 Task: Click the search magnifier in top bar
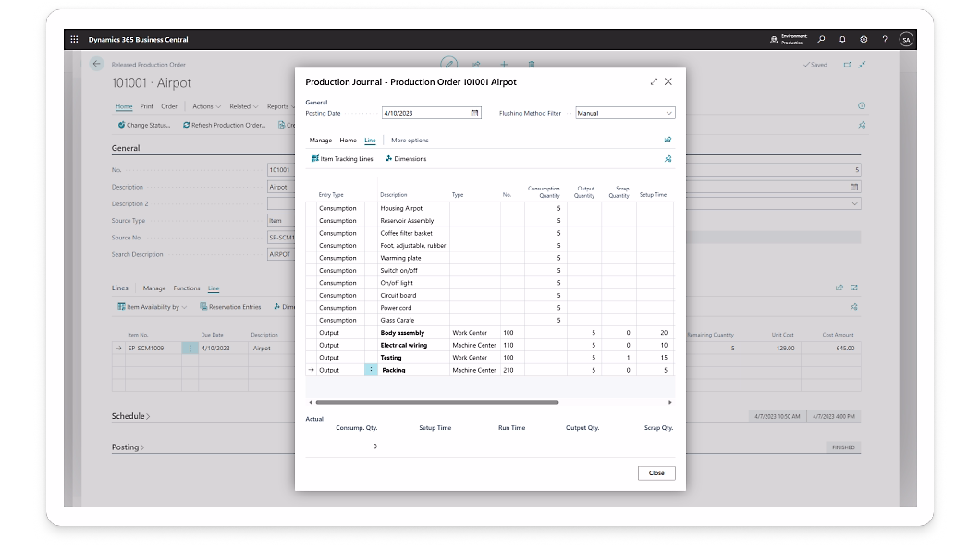pos(821,40)
